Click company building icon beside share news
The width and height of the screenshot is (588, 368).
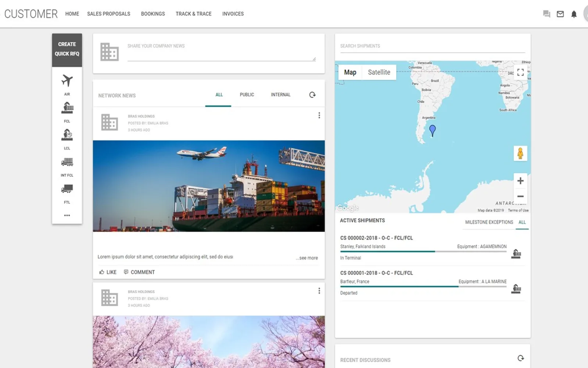pyautogui.click(x=110, y=52)
